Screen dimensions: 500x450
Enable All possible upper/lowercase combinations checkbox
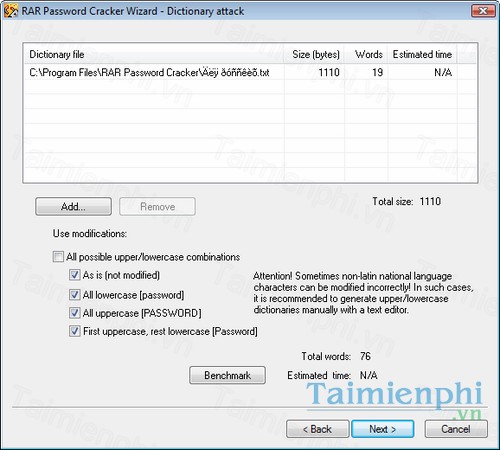pyautogui.click(x=58, y=257)
